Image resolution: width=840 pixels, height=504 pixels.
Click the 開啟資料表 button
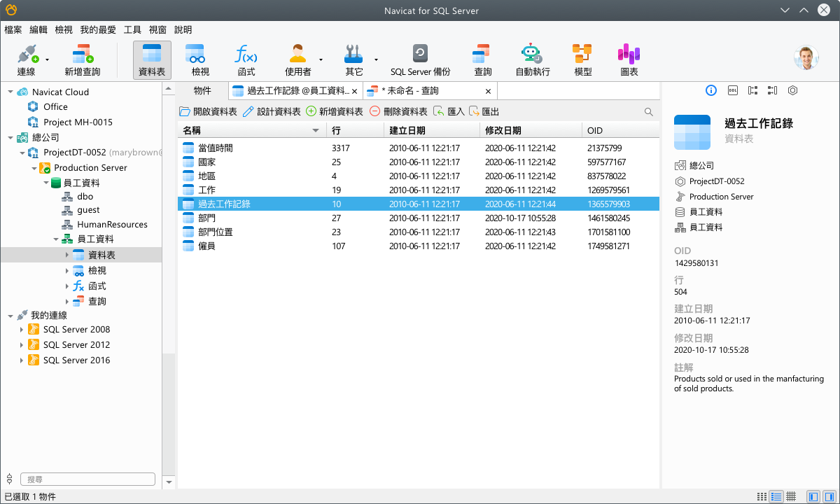(208, 111)
